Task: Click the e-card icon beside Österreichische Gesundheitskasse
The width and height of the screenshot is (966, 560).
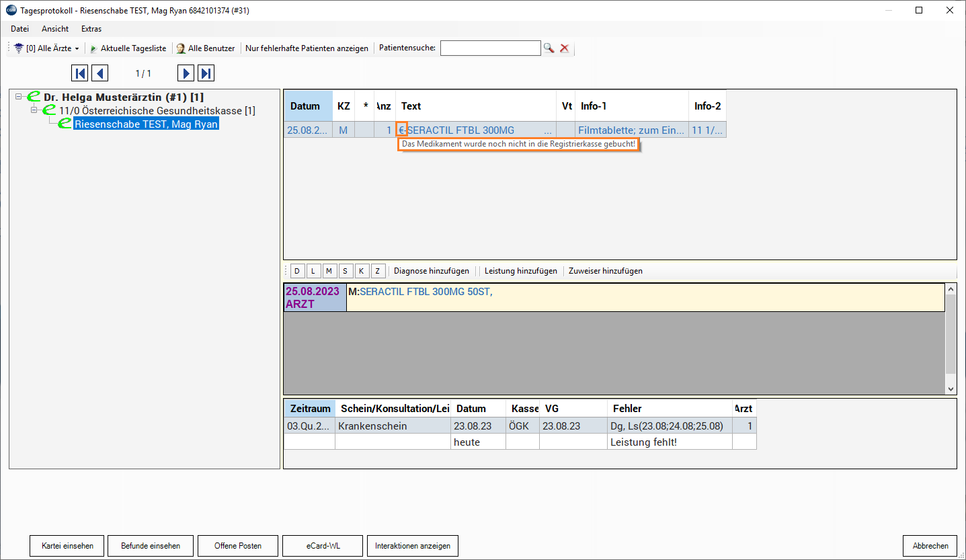Action: (x=49, y=110)
